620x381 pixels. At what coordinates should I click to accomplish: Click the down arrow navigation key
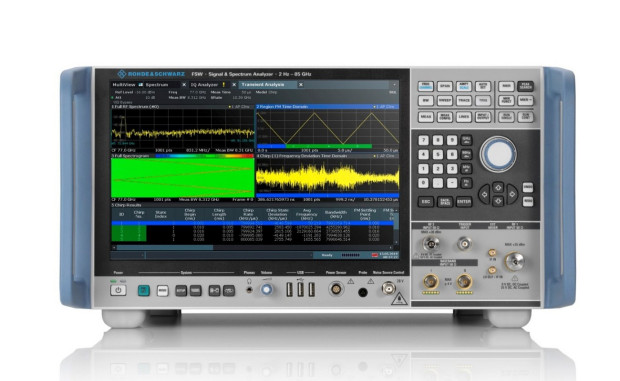[498, 201]
